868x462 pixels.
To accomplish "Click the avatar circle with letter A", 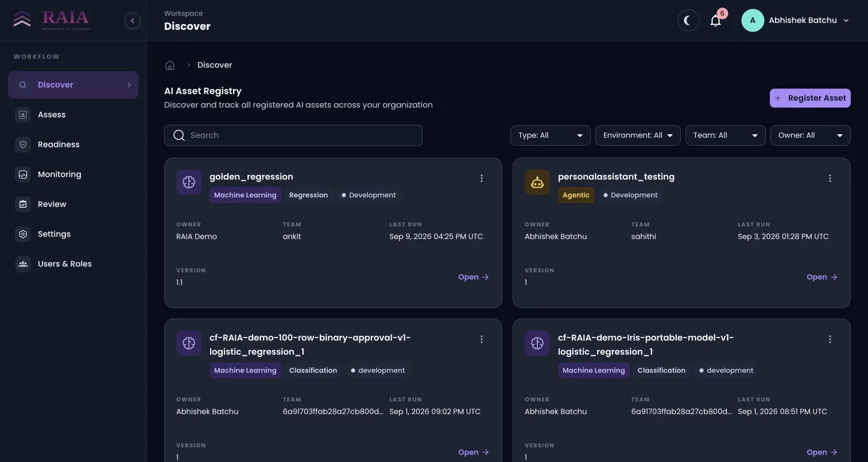I will pos(753,21).
